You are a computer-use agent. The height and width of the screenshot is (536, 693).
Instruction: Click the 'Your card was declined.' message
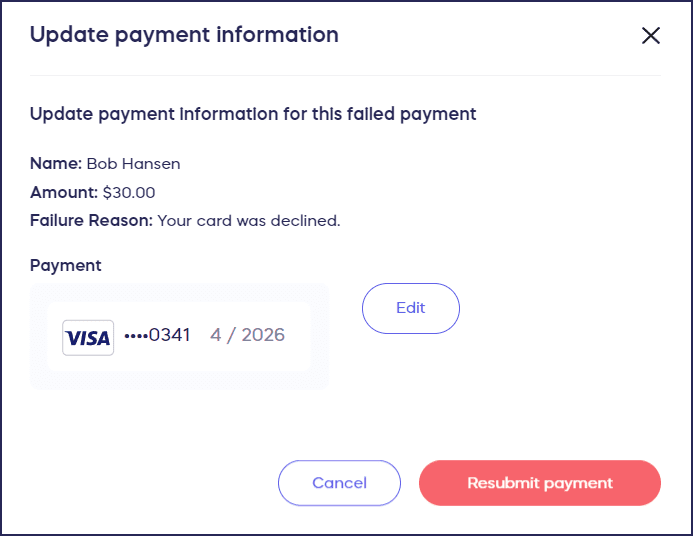click(x=249, y=220)
